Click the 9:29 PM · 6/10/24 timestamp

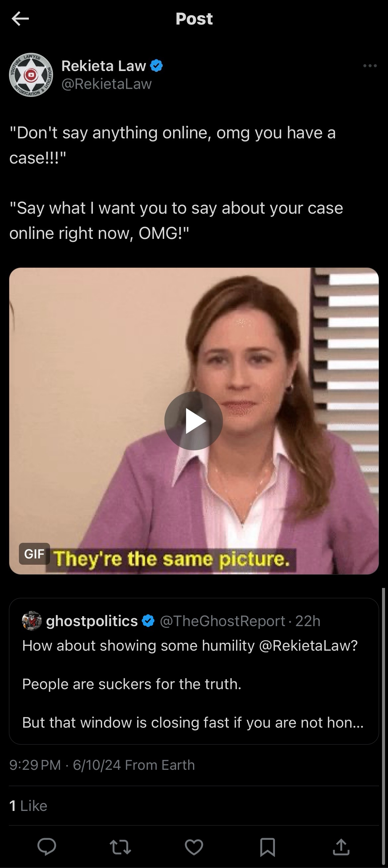point(65,765)
